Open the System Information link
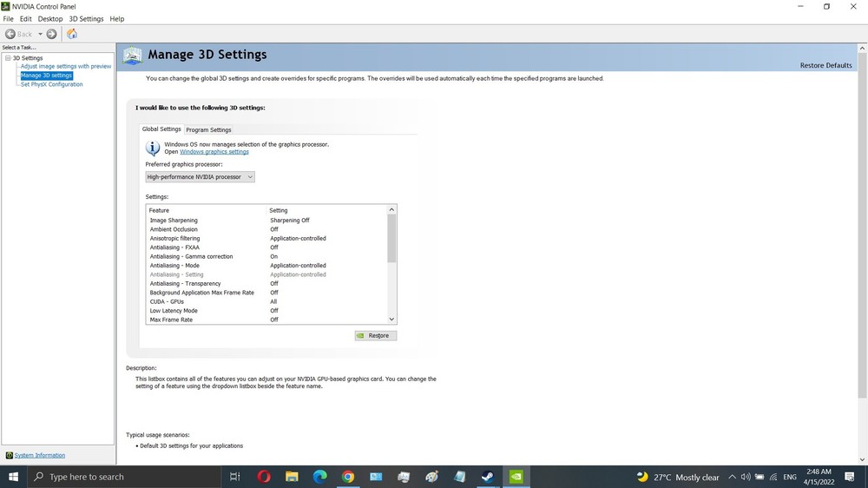Image resolution: width=868 pixels, height=488 pixels. 40,455
